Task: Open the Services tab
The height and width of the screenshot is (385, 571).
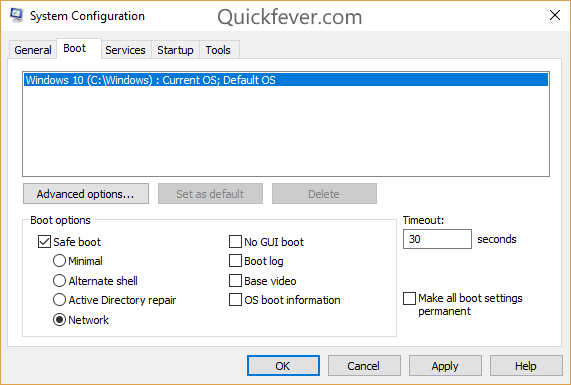Action: tap(125, 50)
